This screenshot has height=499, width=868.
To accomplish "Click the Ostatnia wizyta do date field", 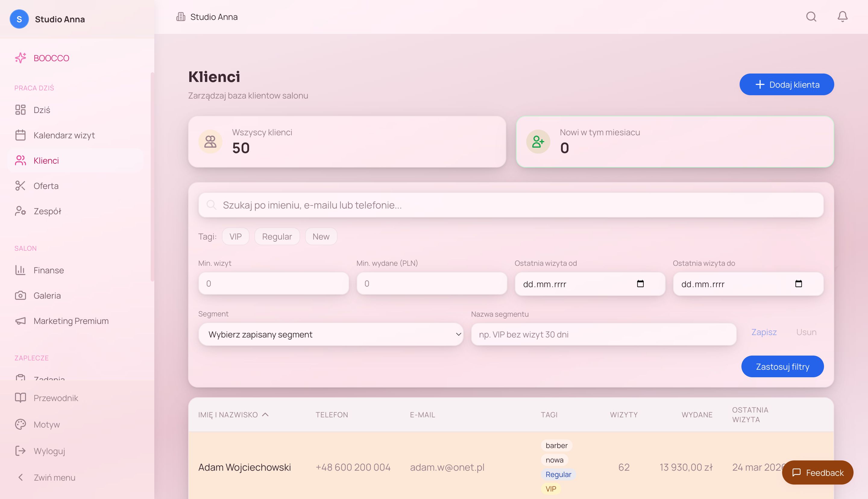I will [x=748, y=284].
